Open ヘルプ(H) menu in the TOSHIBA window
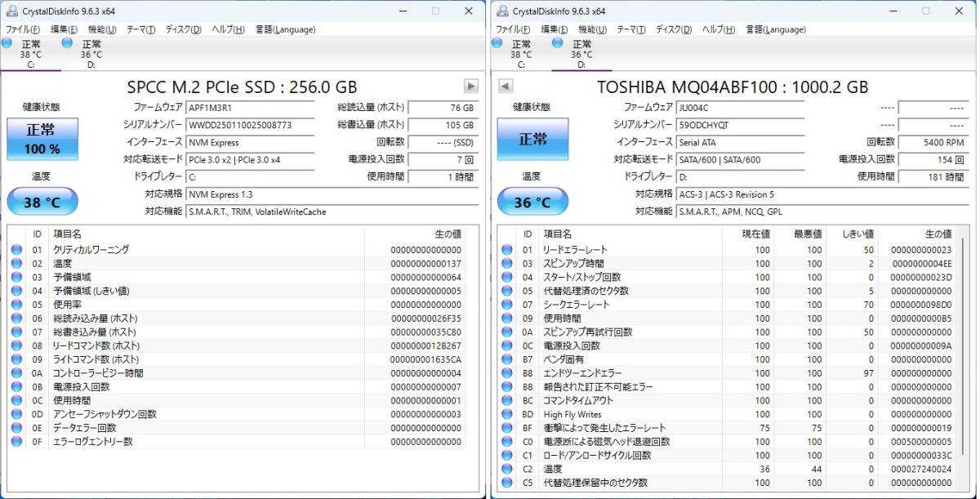 pos(718,29)
